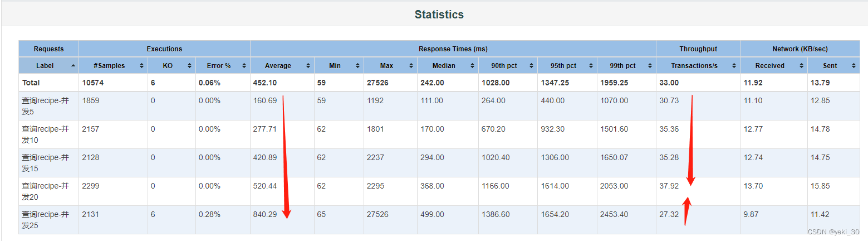This screenshot has width=868, height=241.
Task: Select the 查询recipe-并发25 row label
Action: (x=45, y=220)
